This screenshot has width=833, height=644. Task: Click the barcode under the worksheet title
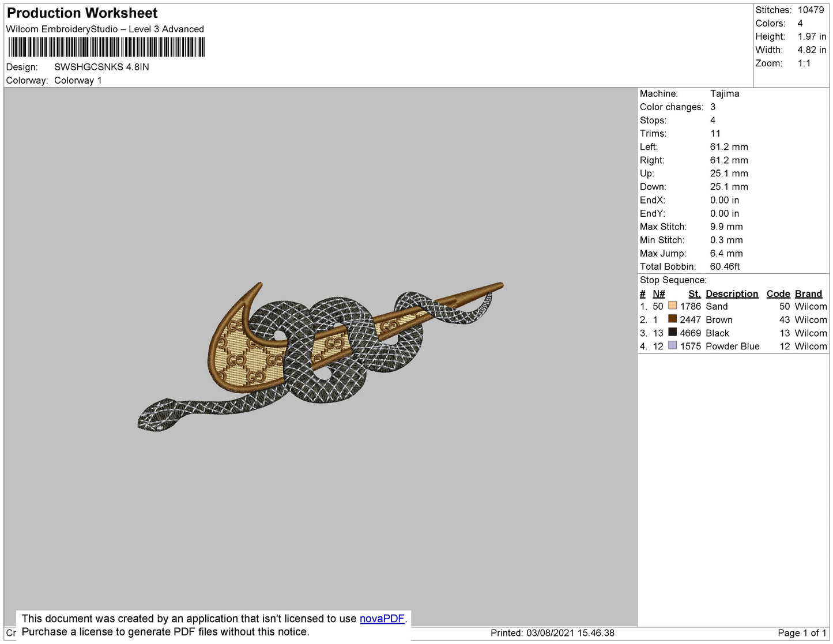click(107, 47)
